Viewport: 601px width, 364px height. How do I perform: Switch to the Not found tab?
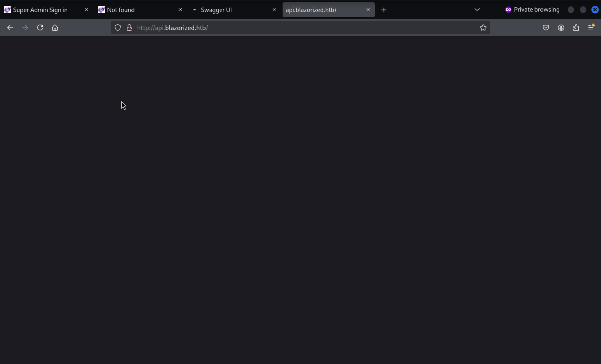click(x=140, y=10)
